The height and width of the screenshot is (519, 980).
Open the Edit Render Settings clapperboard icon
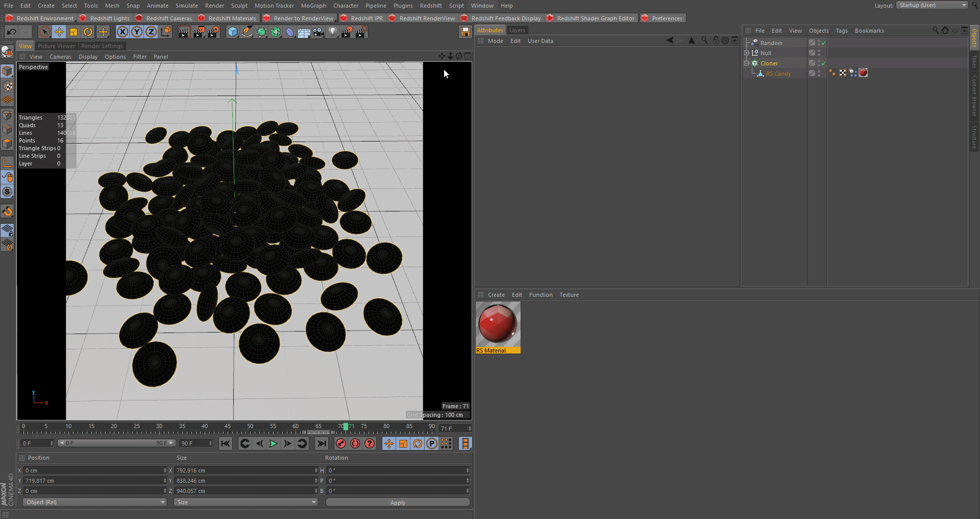pos(212,32)
